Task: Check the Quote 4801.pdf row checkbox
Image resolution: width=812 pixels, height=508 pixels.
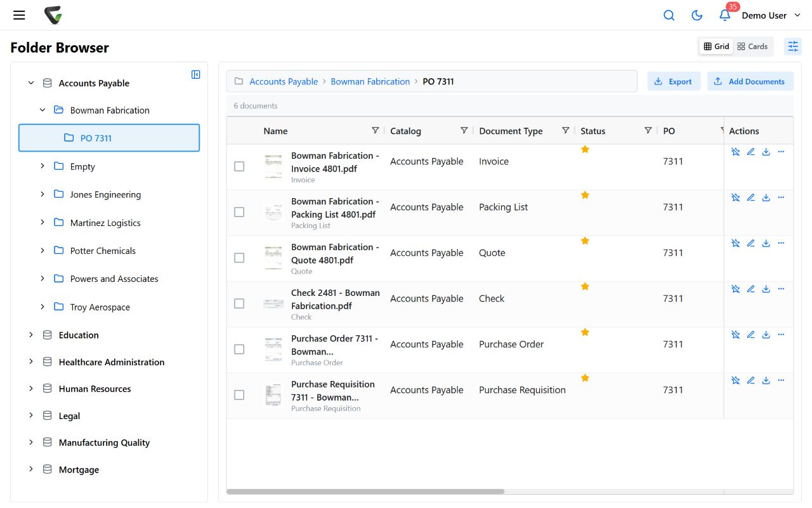Action: [239, 258]
